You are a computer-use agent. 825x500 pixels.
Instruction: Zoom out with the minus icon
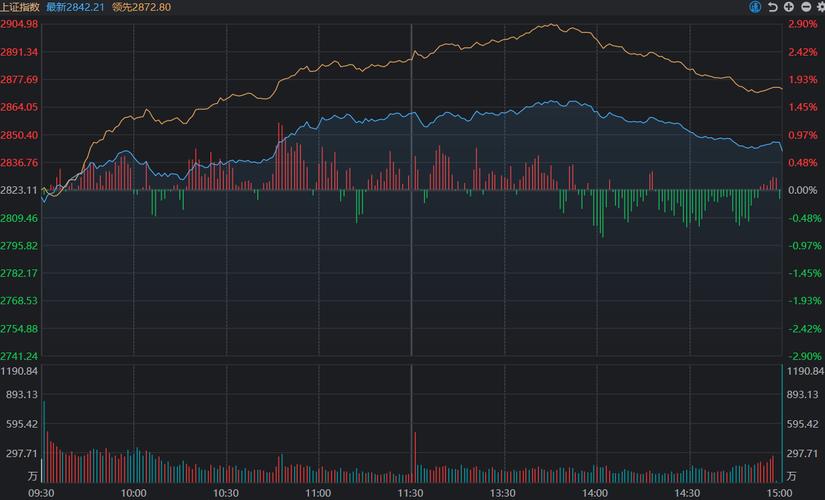805,7
